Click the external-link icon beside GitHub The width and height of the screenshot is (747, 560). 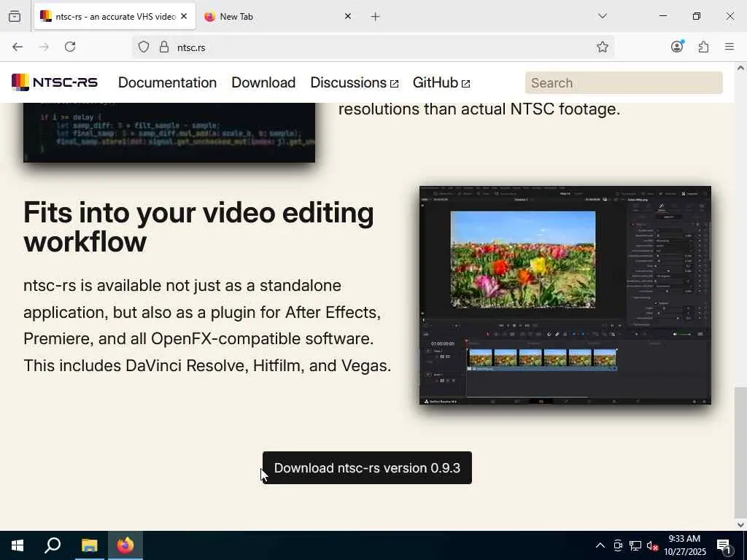pos(466,84)
